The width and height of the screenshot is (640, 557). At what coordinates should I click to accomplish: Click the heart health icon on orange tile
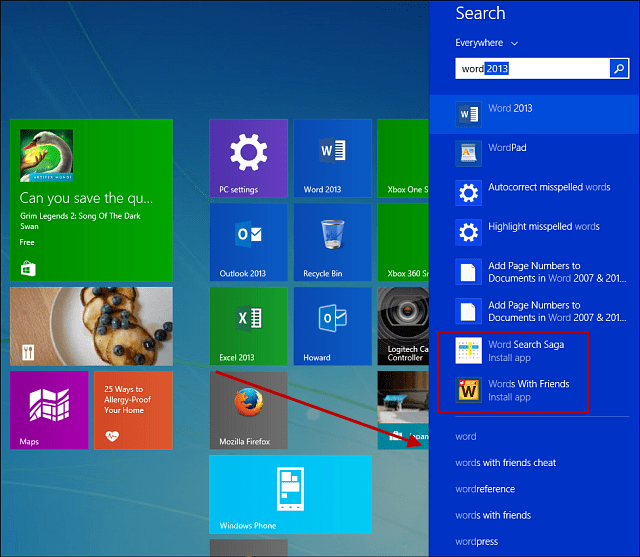coord(112,436)
